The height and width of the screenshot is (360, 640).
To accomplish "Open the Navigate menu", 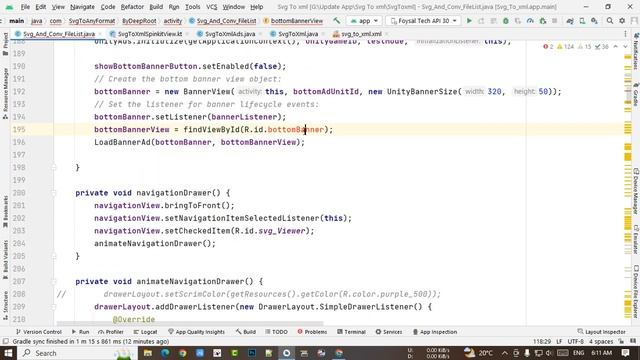I will (82, 7).
